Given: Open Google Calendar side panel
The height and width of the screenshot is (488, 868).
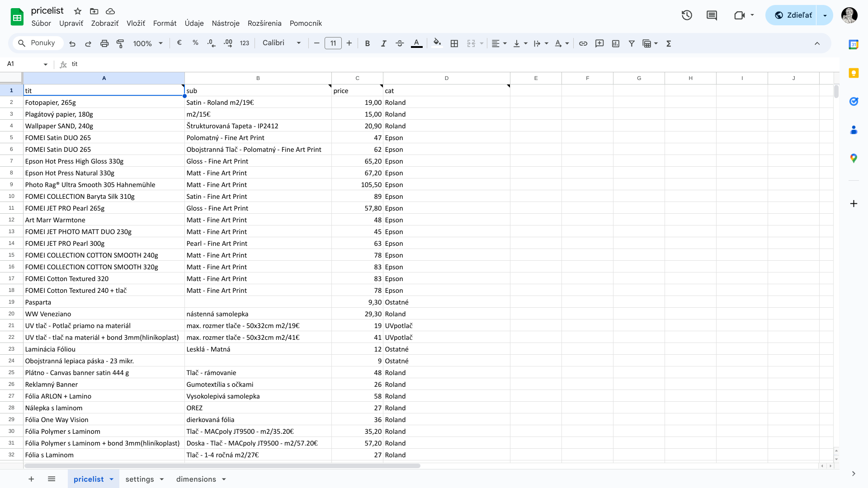Looking at the screenshot, I should (x=854, y=44).
